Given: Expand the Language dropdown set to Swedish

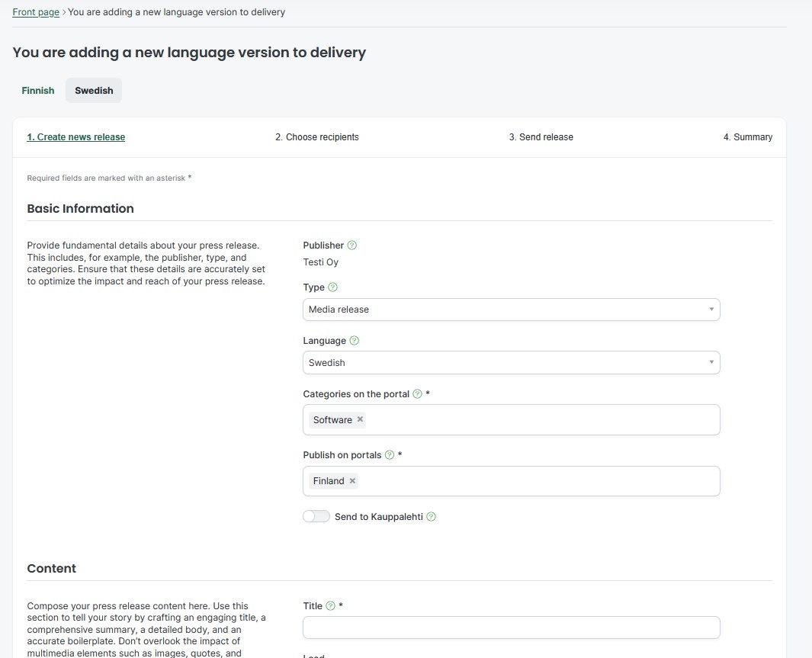Looking at the screenshot, I should coord(511,363).
